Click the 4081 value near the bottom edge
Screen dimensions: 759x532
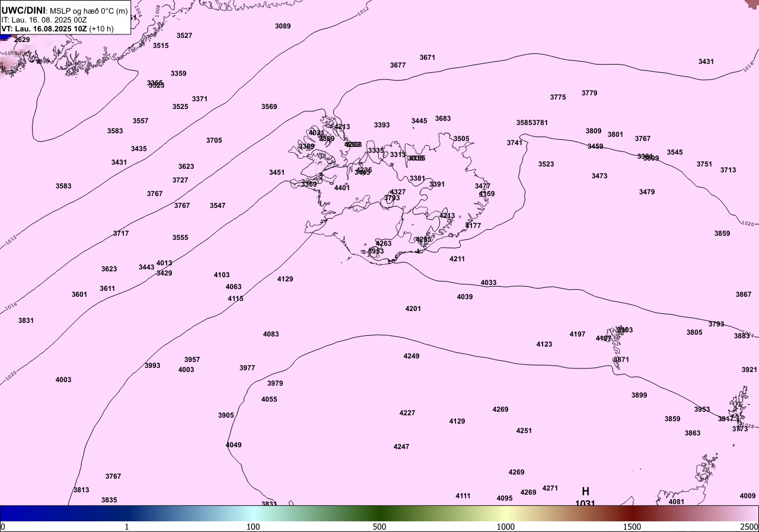[x=677, y=502]
